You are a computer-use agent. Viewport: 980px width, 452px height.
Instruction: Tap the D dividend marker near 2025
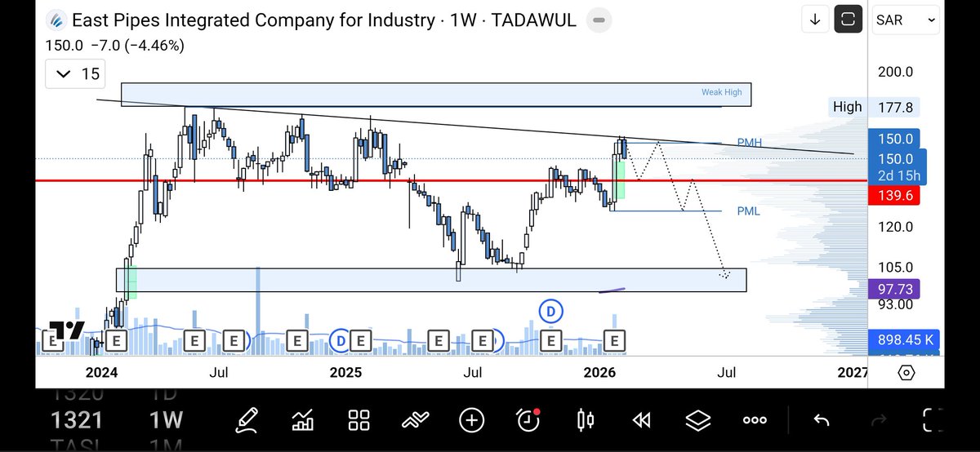coord(341,340)
